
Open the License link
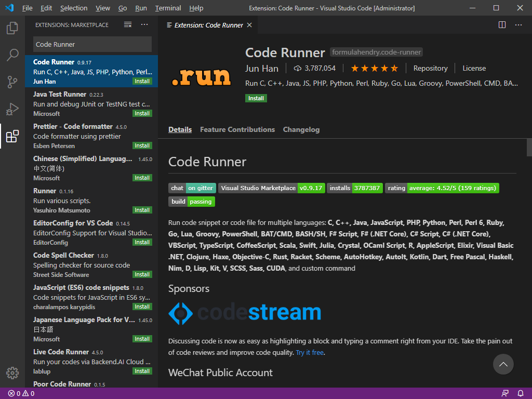474,69
